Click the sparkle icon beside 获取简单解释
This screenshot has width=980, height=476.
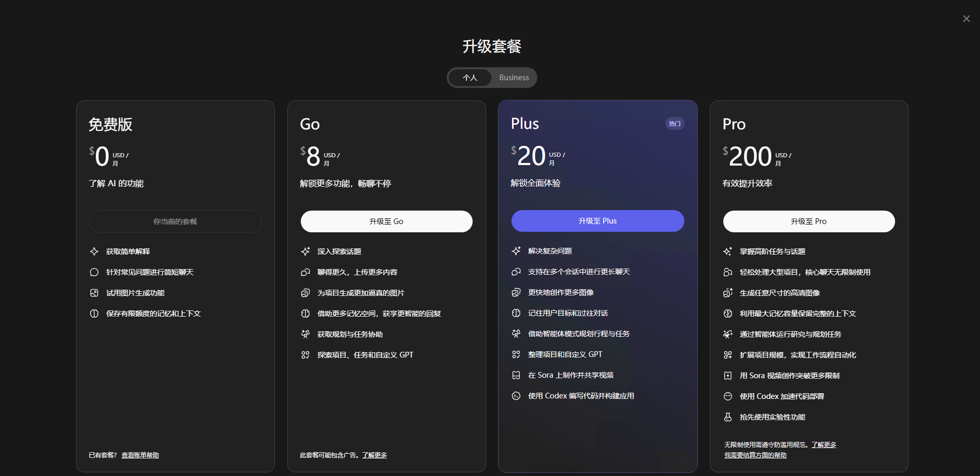(x=94, y=251)
